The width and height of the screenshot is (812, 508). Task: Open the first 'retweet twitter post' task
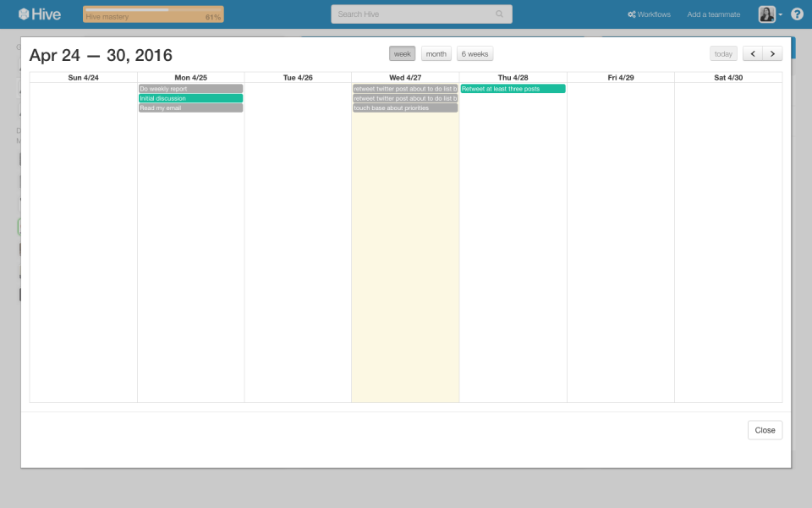405,89
